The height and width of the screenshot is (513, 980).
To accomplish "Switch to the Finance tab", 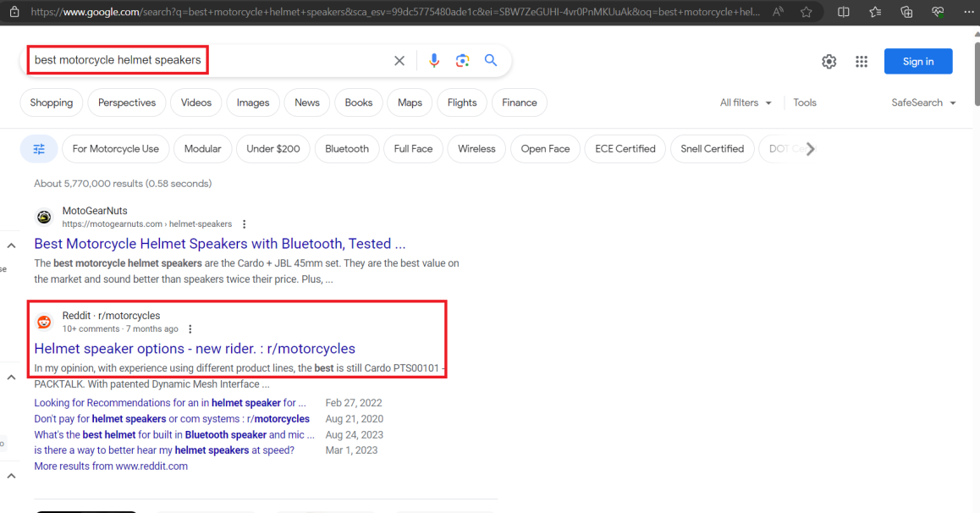I will point(520,102).
